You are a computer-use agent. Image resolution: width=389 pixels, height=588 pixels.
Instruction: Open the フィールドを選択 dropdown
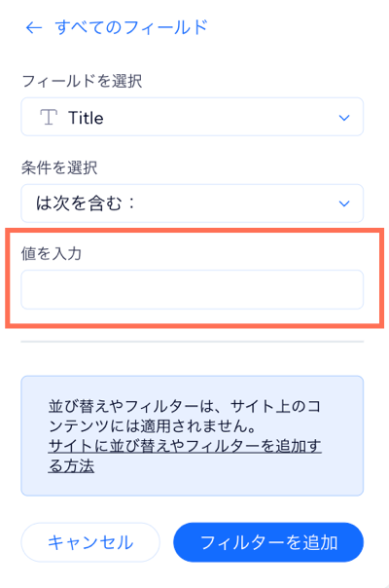click(x=193, y=117)
